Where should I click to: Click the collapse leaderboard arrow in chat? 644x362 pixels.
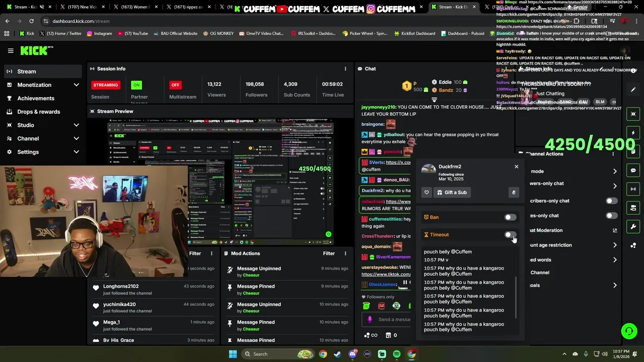click(434, 100)
